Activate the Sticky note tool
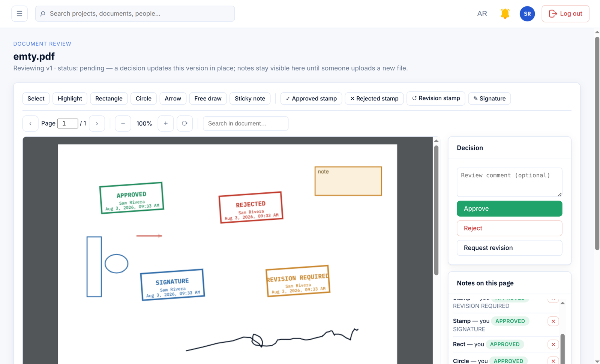This screenshot has height=364, width=600. (250, 99)
